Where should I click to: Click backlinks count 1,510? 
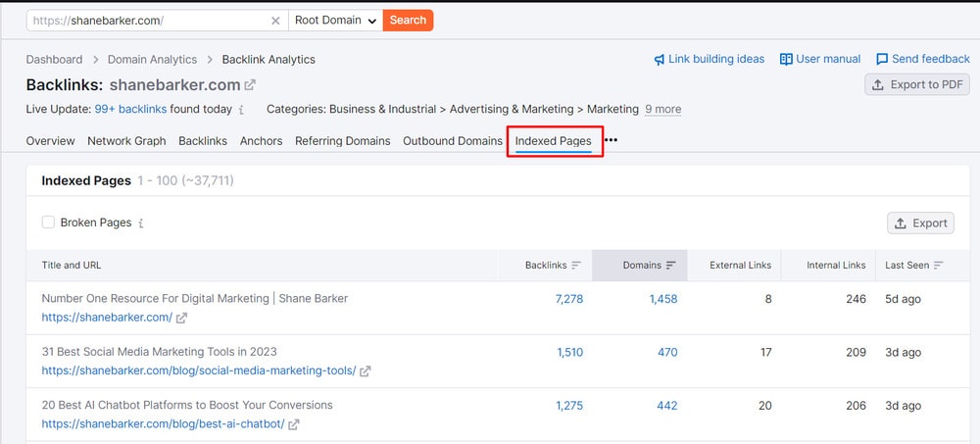tap(570, 353)
